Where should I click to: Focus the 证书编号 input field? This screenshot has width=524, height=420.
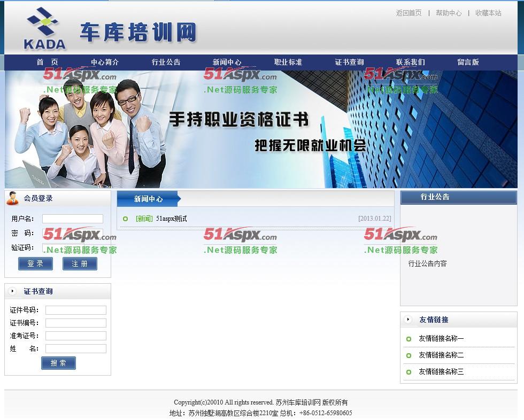(76, 323)
